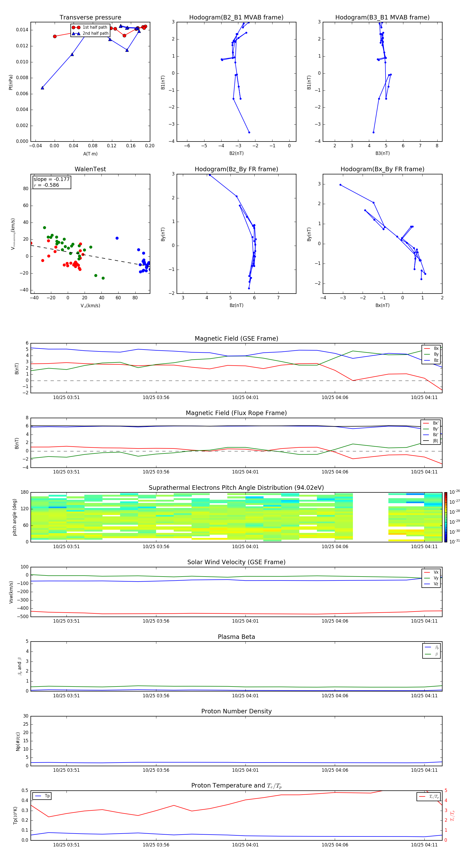Click the 'B3(nT)' axis label

click(x=382, y=153)
